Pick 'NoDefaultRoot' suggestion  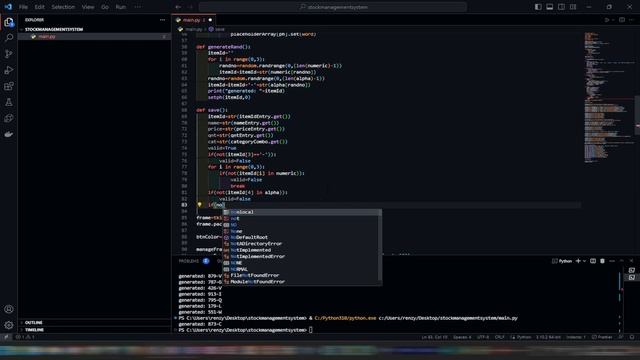coord(302,237)
